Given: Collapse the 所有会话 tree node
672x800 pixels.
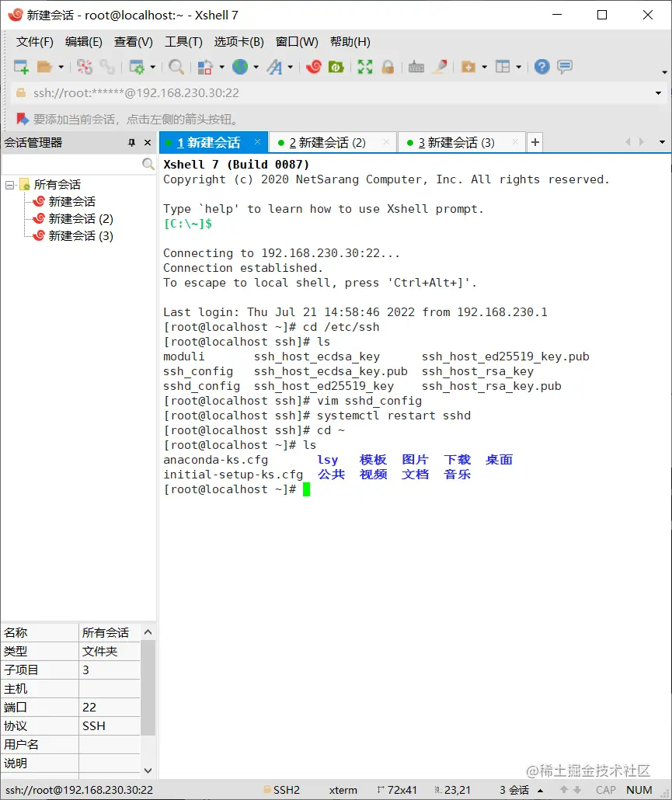Looking at the screenshot, I should (9, 185).
